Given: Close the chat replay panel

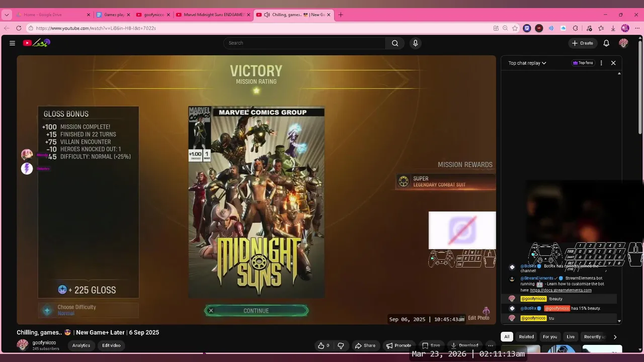Looking at the screenshot, I should pos(613,63).
